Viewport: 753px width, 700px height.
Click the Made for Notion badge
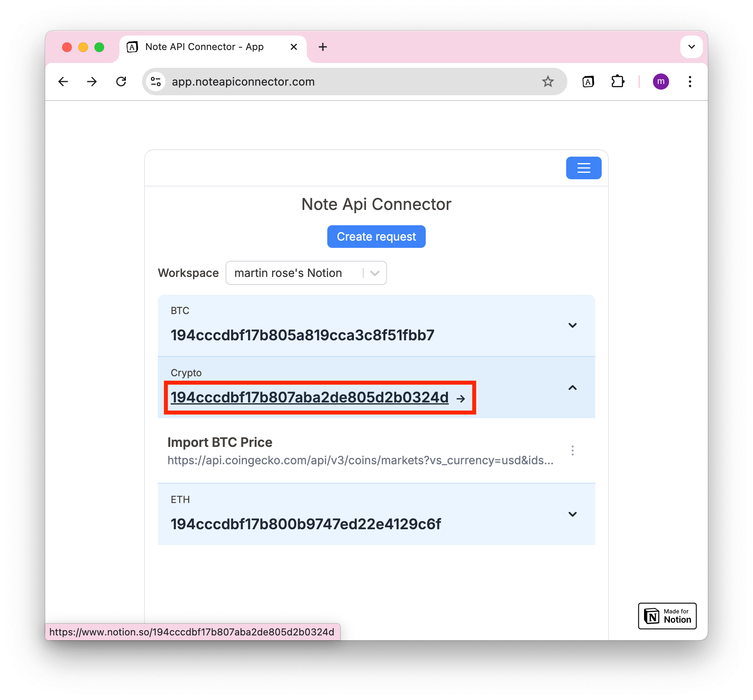tap(667, 616)
